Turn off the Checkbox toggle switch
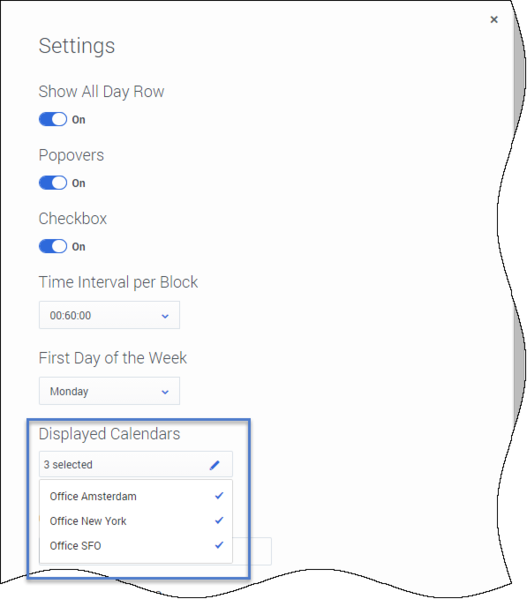The width and height of the screenshot is (527, 599). click(x=53, y=246)
